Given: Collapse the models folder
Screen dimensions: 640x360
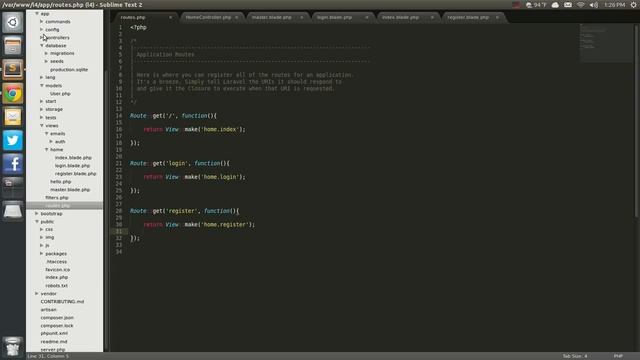Looking at the screenshot, I should pyautogui.click(x=42, y=85).
